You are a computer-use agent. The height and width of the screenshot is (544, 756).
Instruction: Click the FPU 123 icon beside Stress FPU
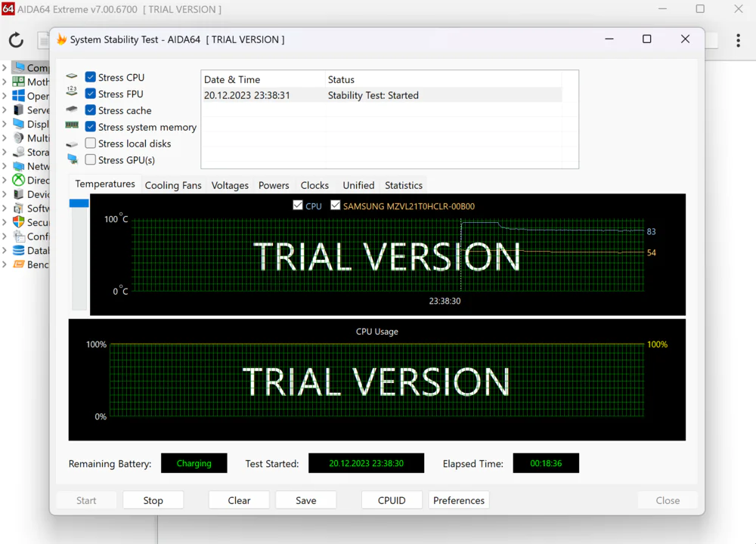pyautogui.click(x=72, y=90)
